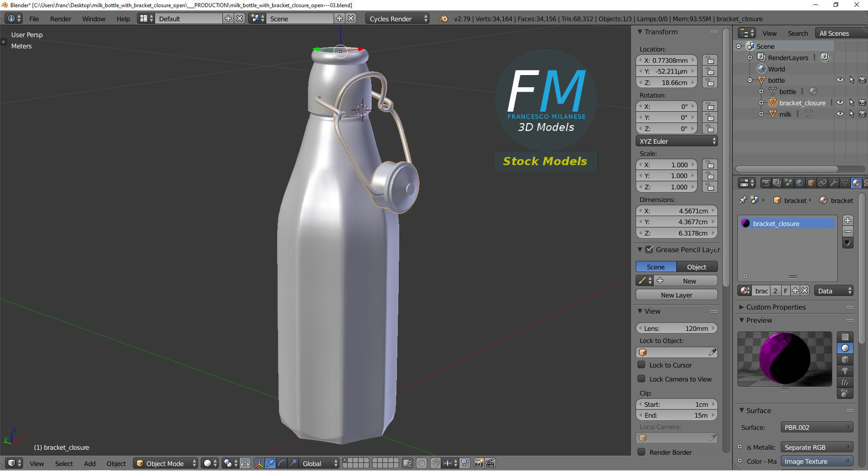
Task: Click the New Layer button
Action: pos(676,295)
